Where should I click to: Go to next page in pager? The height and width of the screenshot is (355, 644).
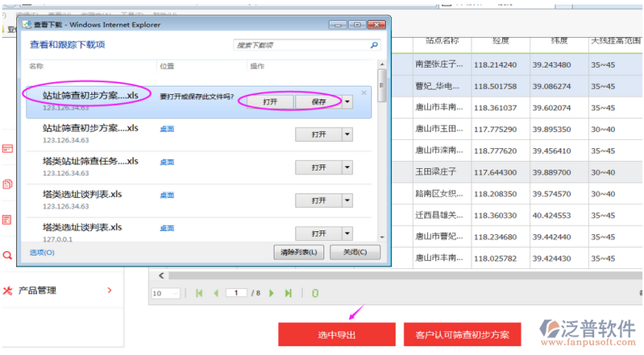tap(271, 293)
